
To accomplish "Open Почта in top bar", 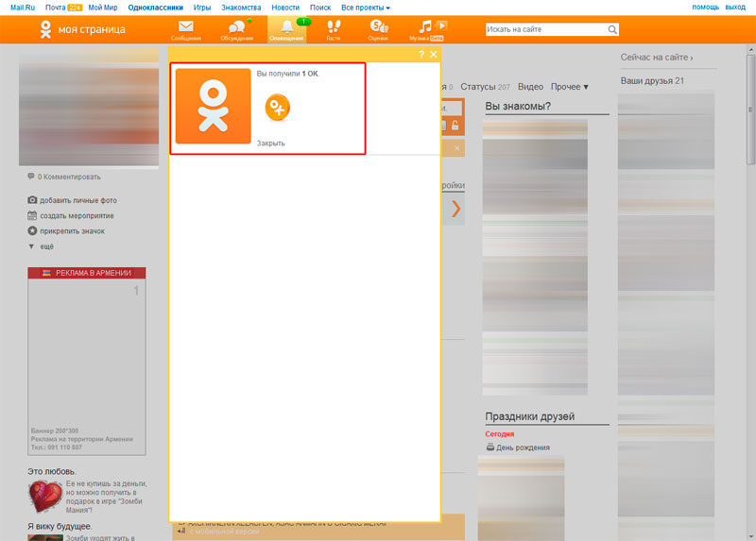I will click(56, 8).
